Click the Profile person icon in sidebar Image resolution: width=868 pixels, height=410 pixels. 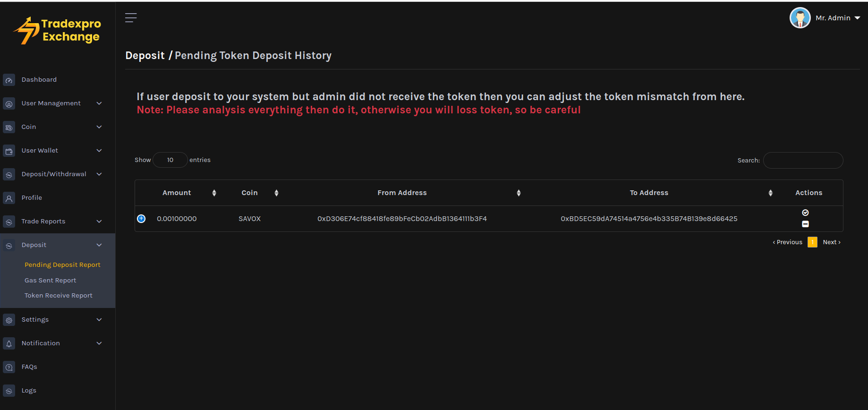click(x=9, y=198)
